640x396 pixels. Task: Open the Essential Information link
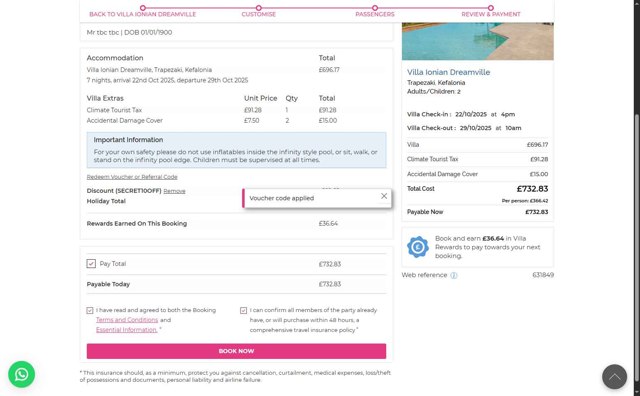[127, 330]
